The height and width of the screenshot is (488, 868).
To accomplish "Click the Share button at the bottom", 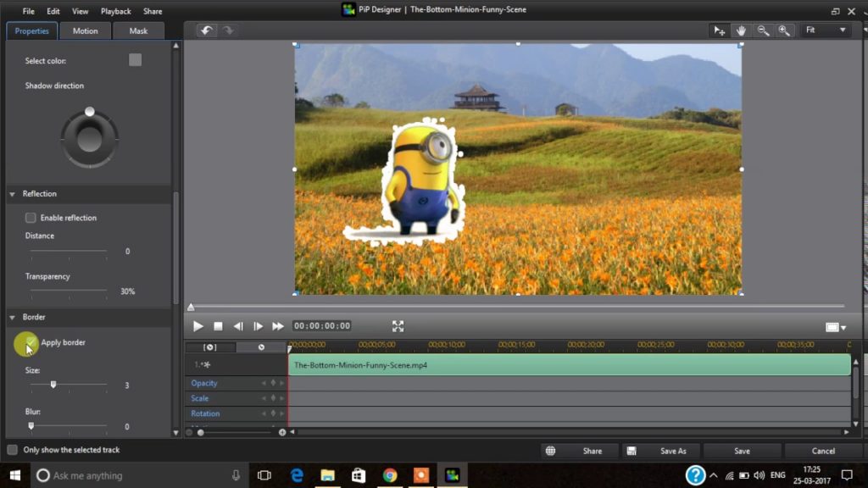I will (579, 451).
